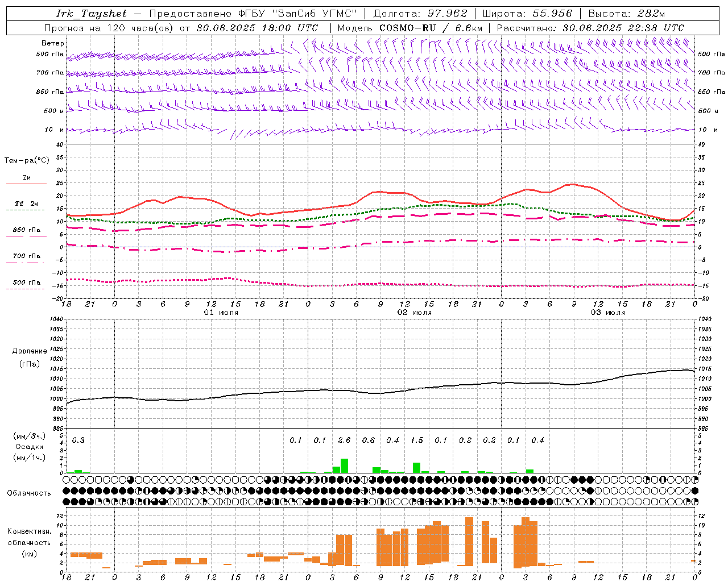This screenshot has width=728, height=582.
Task: Click the red solid legend line under "2м"
Action: tap(26, 184)
